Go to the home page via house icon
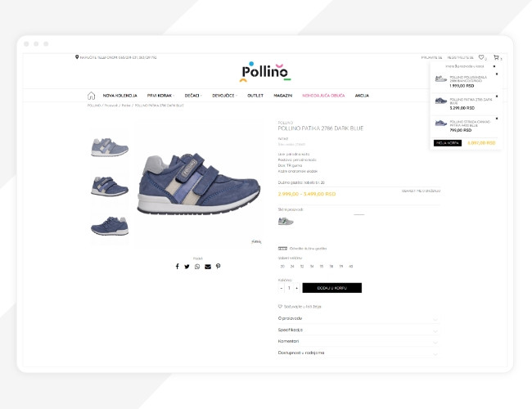 [x=91, y=96]
